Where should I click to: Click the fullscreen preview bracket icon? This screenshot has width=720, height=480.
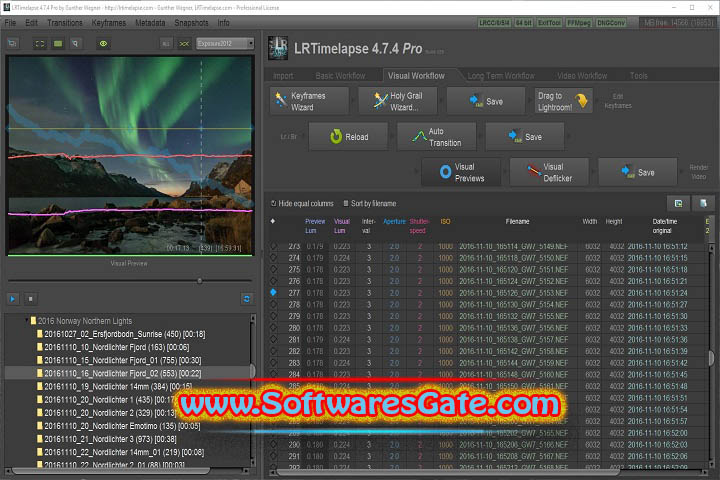pos(40,44)
